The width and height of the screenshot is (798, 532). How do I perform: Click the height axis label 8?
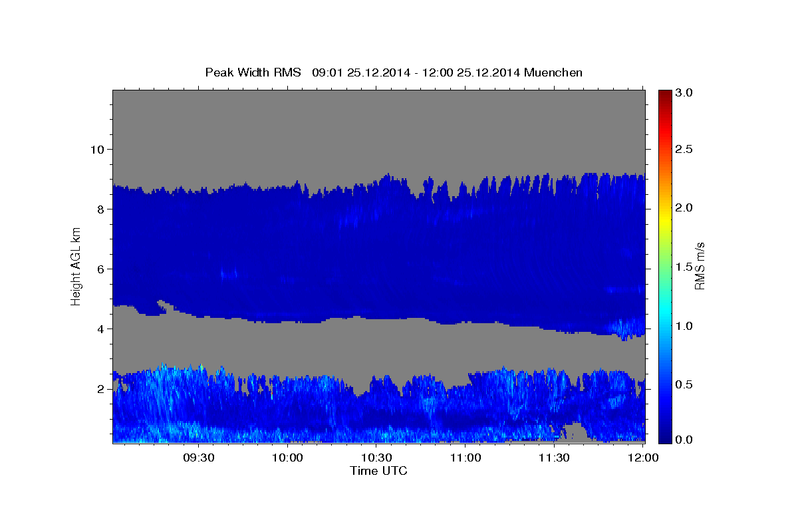click(100, 209)
